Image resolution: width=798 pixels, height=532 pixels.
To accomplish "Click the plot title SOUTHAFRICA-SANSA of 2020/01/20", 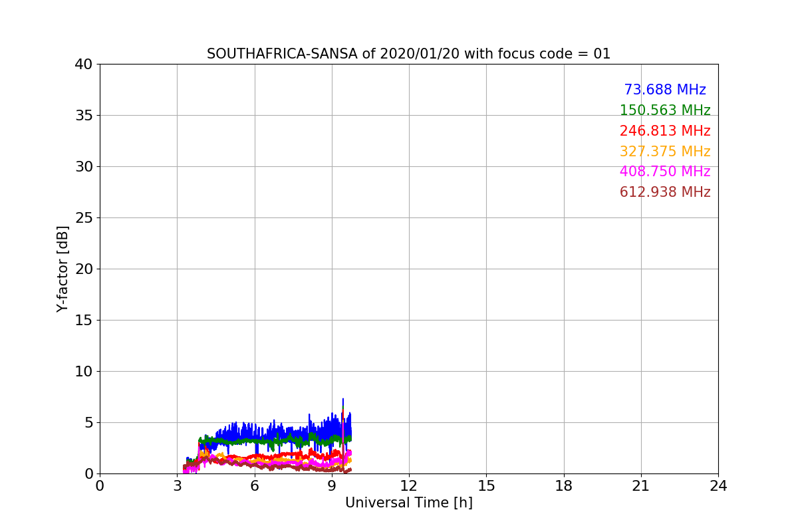I will [x=408, y=54].
